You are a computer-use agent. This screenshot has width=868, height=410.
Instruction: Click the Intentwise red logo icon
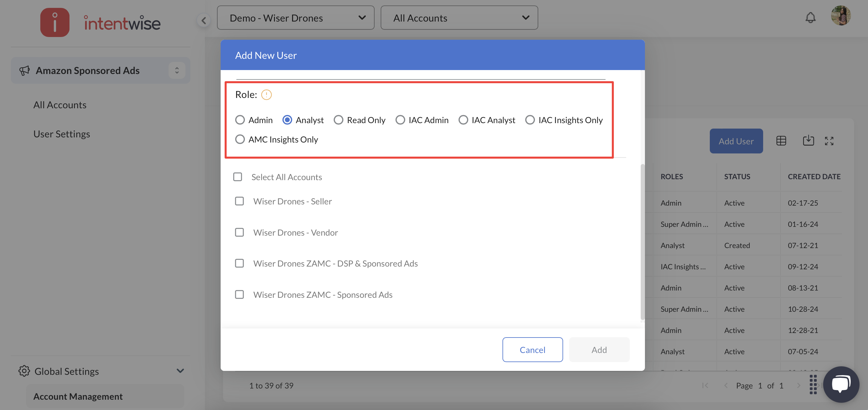(x=55, y=22)
